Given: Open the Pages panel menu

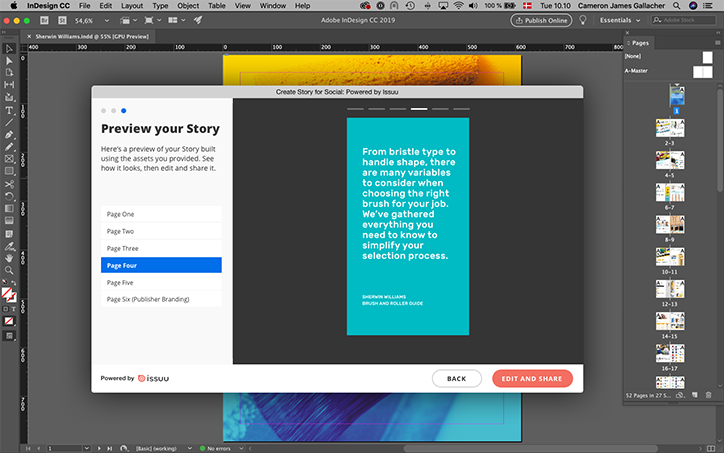Looking at the screenshot, I should 718,43.
